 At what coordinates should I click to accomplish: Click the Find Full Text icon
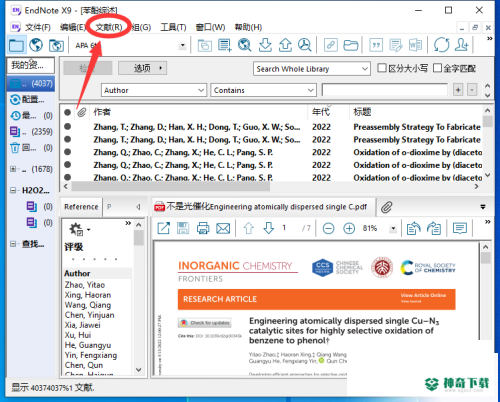coord(305,45)
